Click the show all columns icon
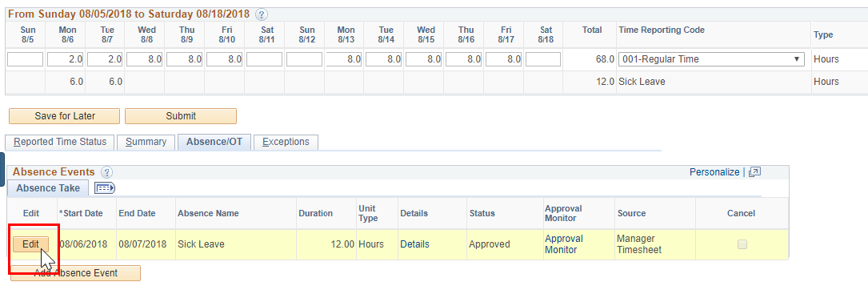Screen dimensions: 868x294 (x=105, y=188)
